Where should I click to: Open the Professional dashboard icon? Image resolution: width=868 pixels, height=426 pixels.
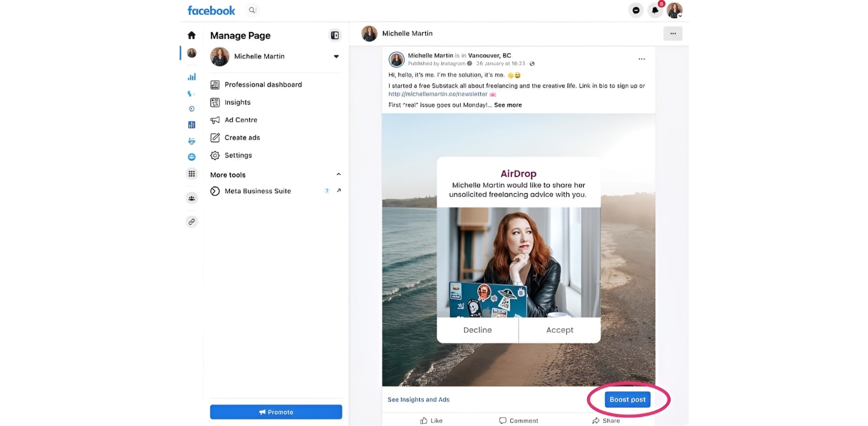216,84
